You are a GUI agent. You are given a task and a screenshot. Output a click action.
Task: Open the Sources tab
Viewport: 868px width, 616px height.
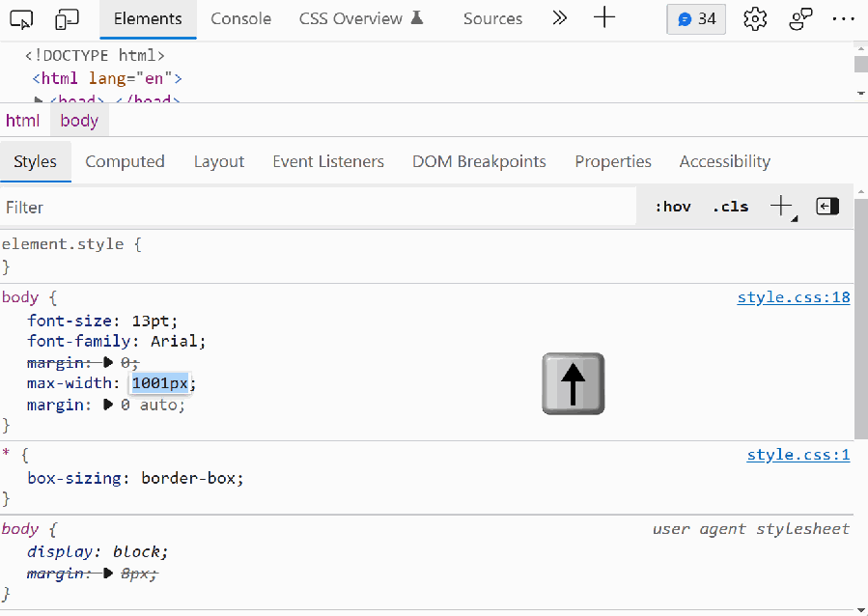492,18
